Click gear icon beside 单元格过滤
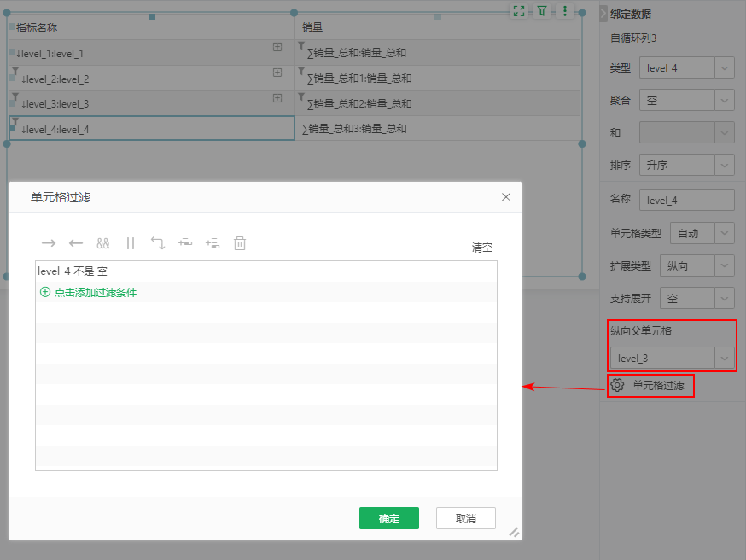Viewport: 746px width, 560px height. coord(617,385)
